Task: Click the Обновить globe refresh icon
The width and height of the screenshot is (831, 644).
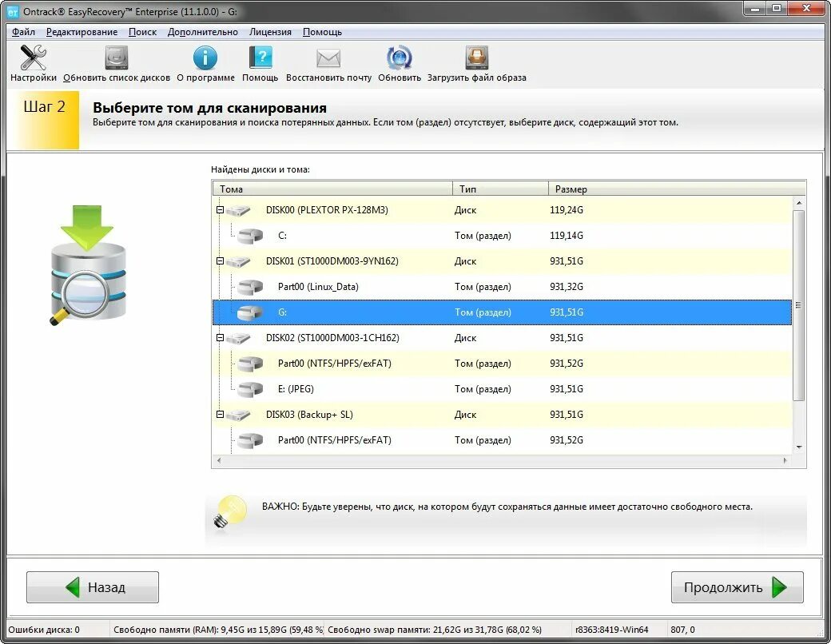Action: [399, 58]
